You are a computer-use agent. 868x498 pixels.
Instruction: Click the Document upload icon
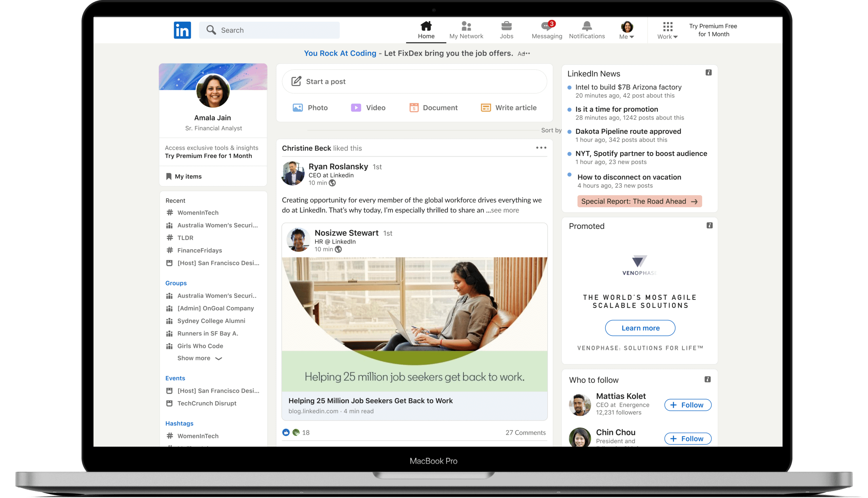[x=414, y=108]
